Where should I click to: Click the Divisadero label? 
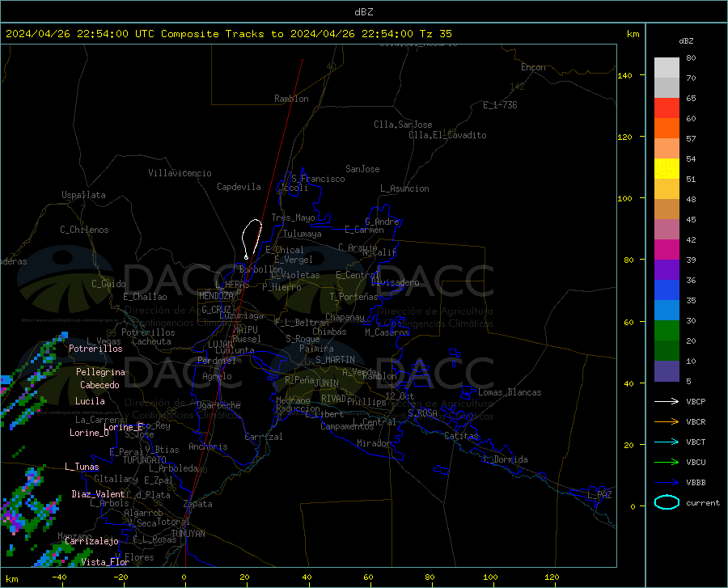(x=395, y=282)
